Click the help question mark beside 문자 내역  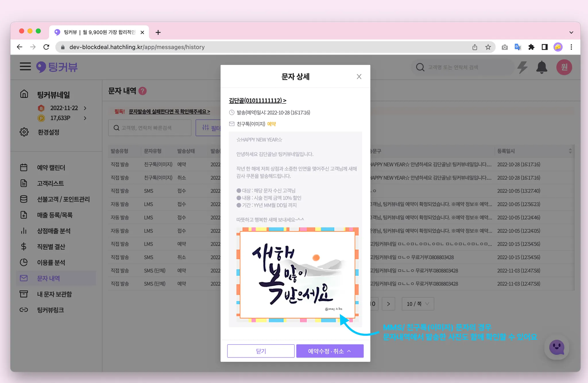[x=142, y=91]
